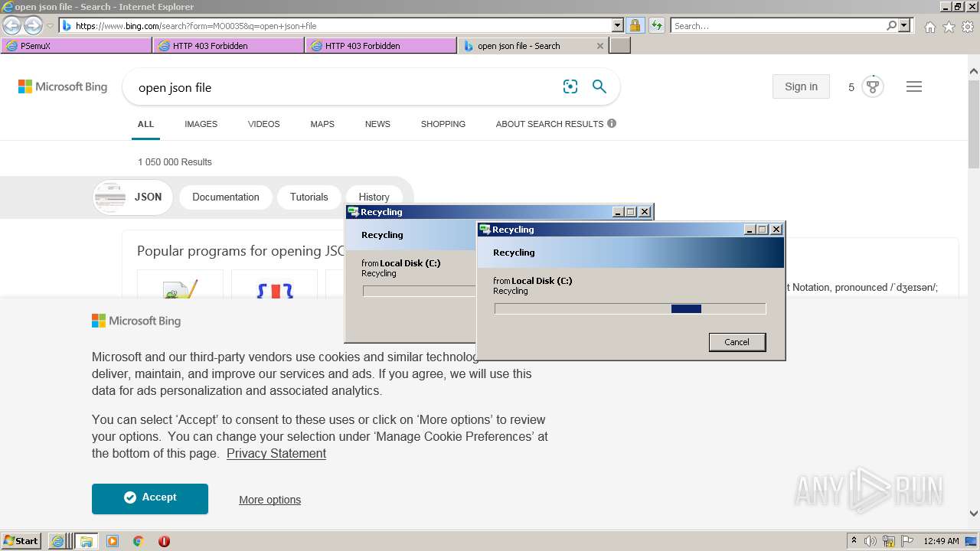The height and width of the screenshot is (551, 980).
Task: Click the IE search magnifier icon
Action: point(892,25)
